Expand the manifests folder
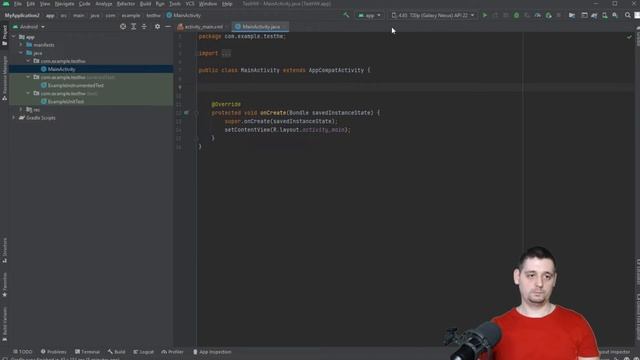Screen dimensions: 640x360 coord(21,45)
